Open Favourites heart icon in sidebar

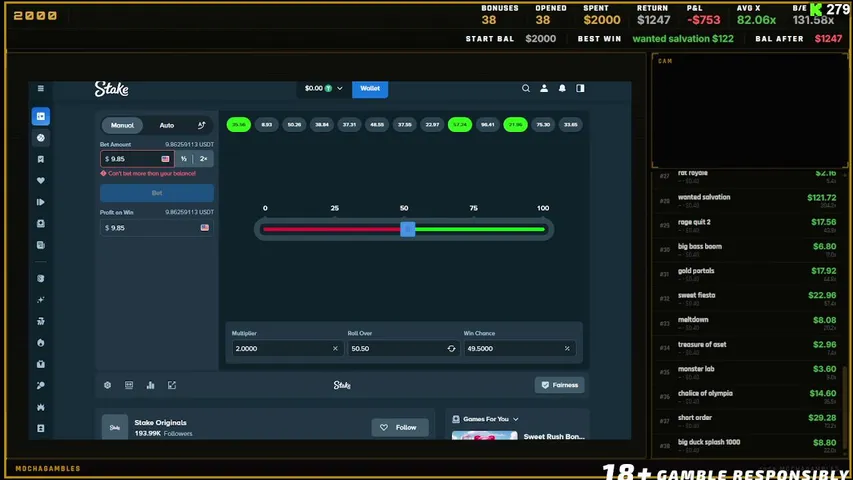coord(41,181)
